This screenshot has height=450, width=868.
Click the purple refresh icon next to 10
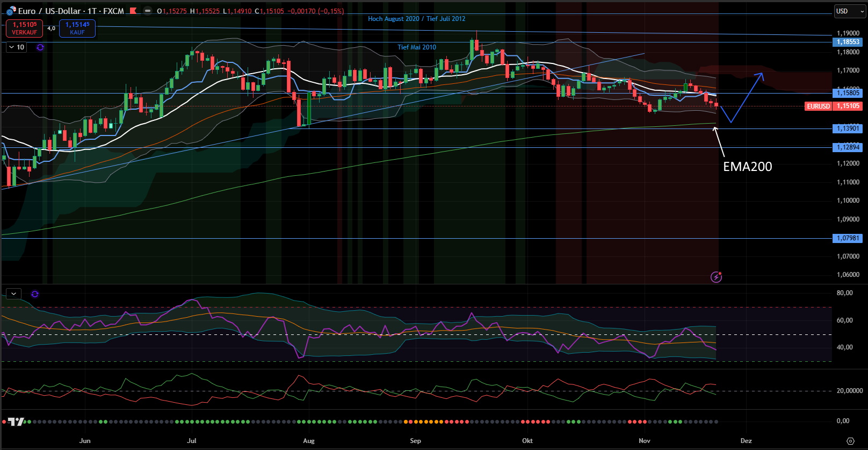[40, 47]
